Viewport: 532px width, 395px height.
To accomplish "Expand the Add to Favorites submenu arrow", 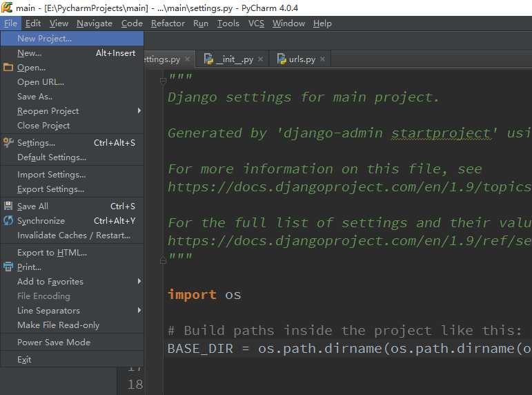I will [139, 281].
